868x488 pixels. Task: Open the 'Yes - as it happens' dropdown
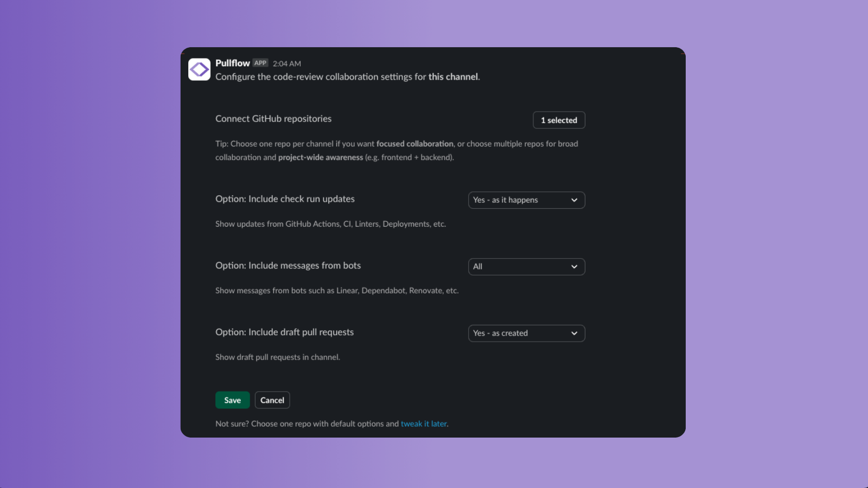(x=526, y=200)
